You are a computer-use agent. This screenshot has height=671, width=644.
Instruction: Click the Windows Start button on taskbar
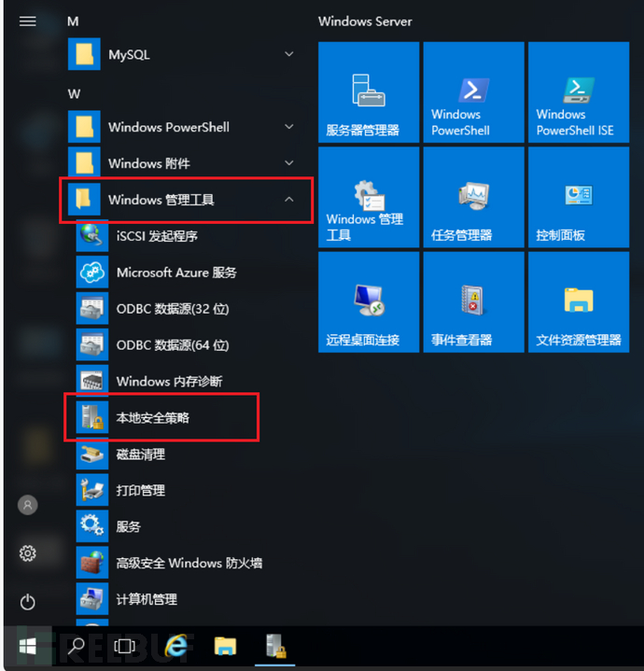(x=27, y=646)
